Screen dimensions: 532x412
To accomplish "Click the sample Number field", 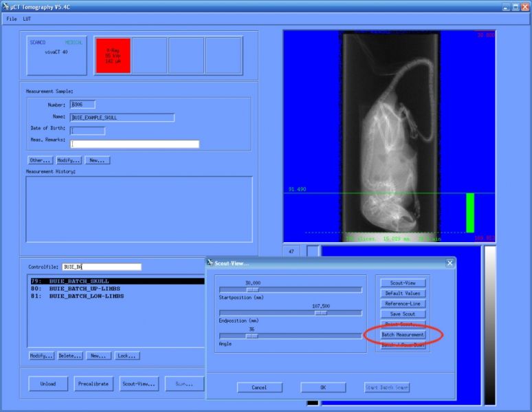I will pyautogui.click(x=82, y=105).
